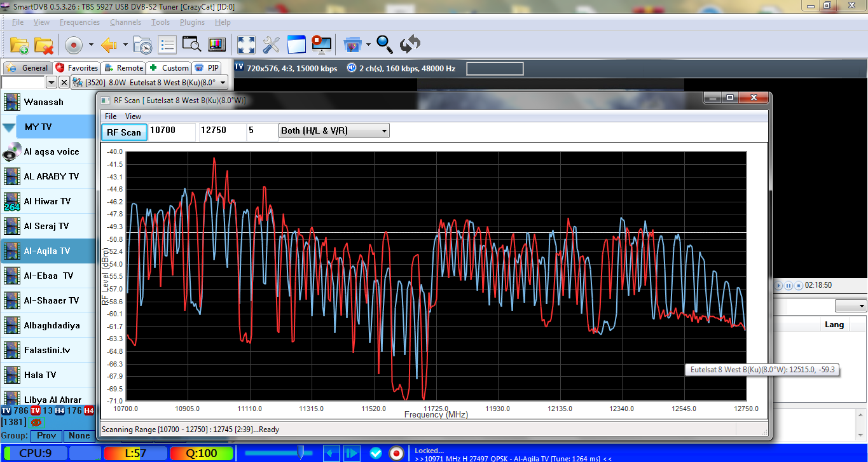The height and width of the screenshot is (462, 868).
Task: Switch to the Remote tab
Action: tap(123, 67)
